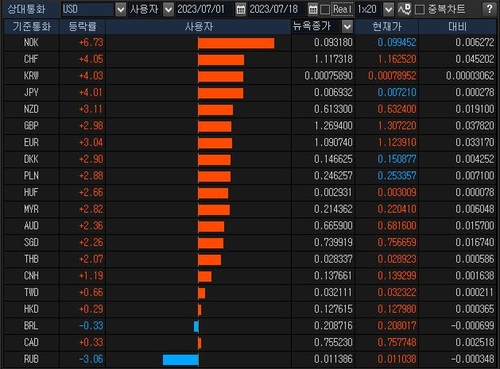Click the current price 0.681600
The height and width of the screenshot is (369, 500).
[x=397, y=226]
